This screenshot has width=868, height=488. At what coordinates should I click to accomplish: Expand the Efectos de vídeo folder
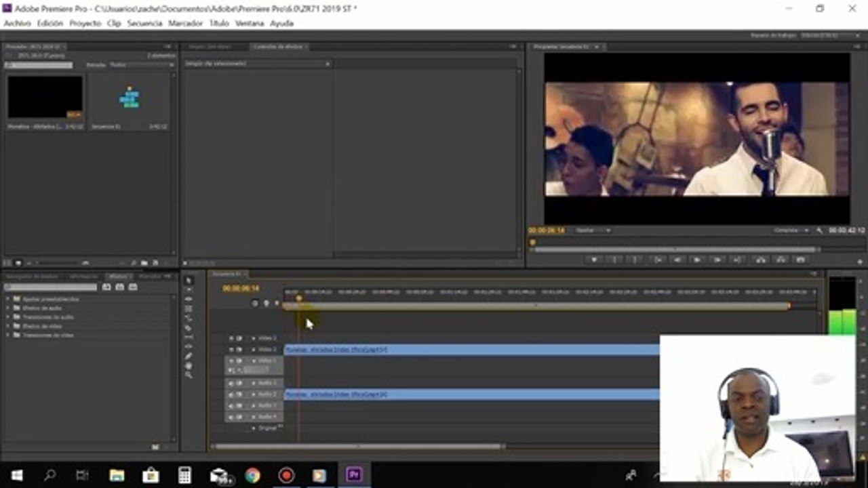(x=9, y=326)
